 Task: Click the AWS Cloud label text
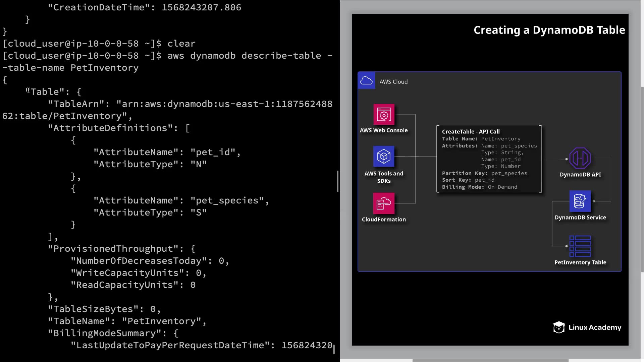pos(393,82)
